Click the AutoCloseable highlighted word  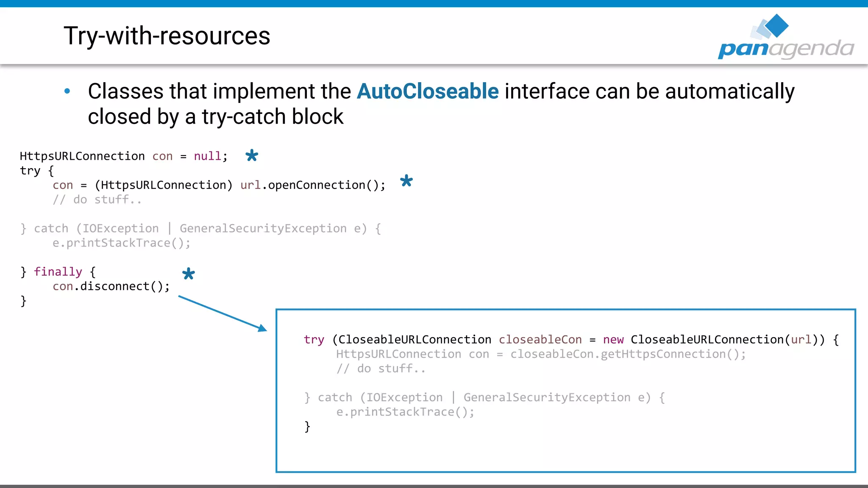428,91
